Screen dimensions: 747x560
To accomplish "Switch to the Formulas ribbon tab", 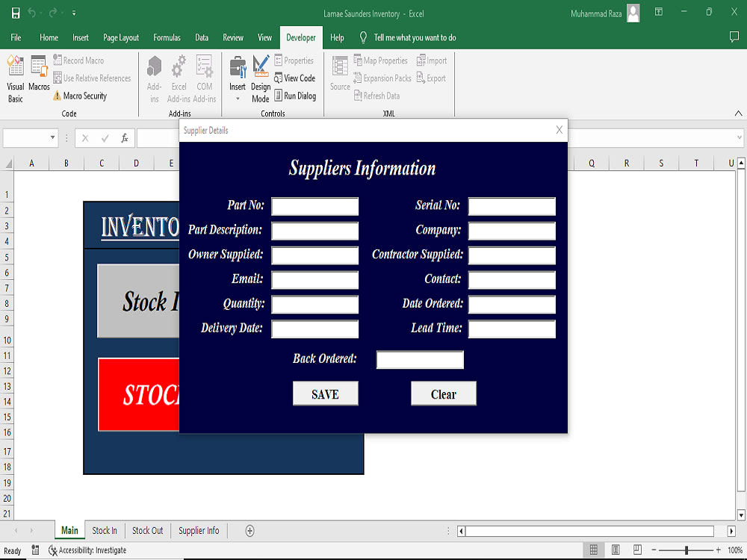I will (x=167, y=37).
